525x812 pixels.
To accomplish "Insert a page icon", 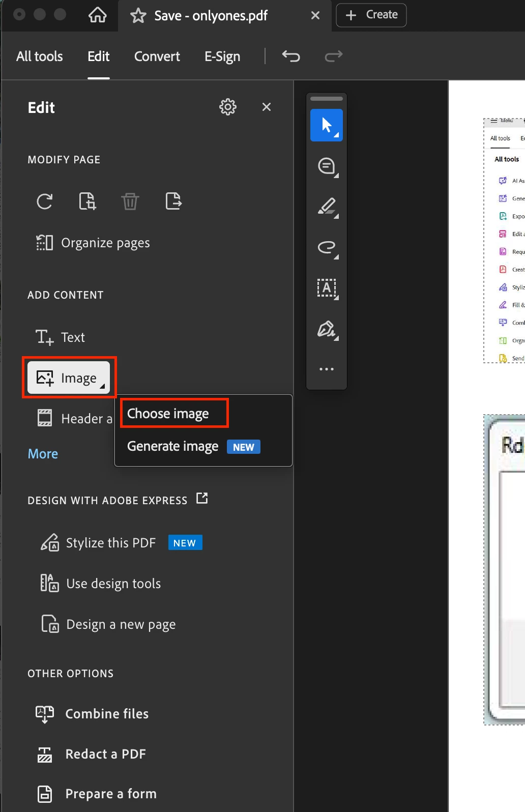I will tap(87, 201).
